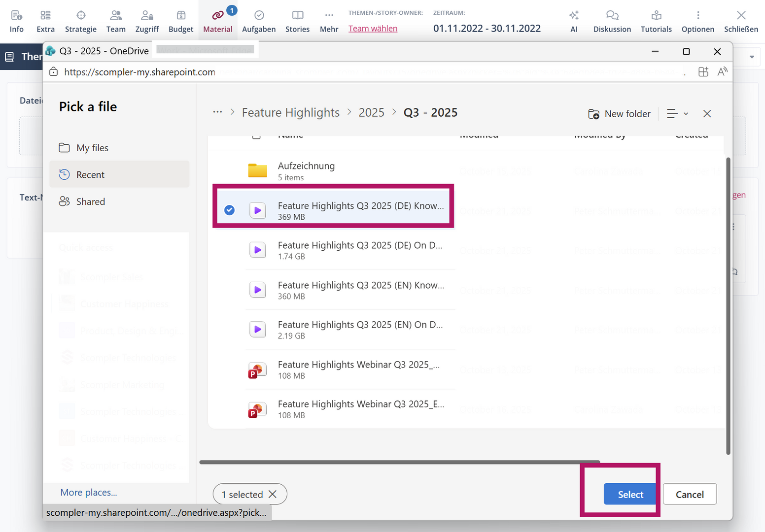Click the Team wählen link
Screen dimensions: 765x532
click(373, 29)
